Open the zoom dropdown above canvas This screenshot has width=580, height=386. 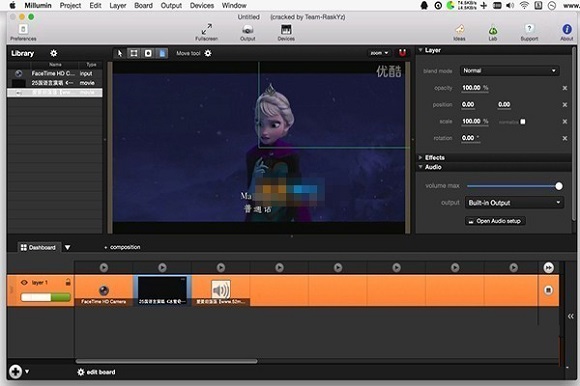point(380,53)
